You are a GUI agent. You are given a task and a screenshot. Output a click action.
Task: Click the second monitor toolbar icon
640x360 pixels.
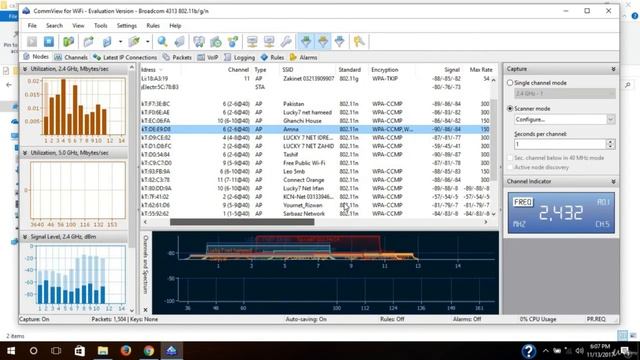[269, 41]
